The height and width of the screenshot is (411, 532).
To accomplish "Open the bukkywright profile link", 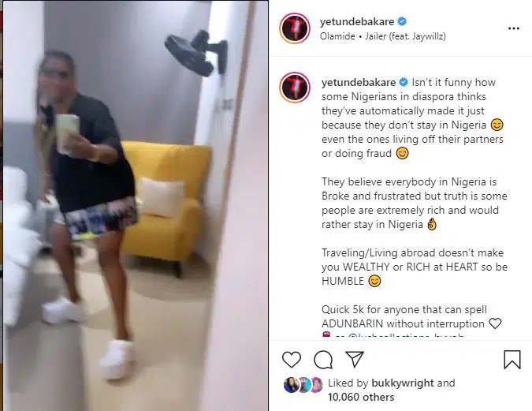I will (403, 383).
